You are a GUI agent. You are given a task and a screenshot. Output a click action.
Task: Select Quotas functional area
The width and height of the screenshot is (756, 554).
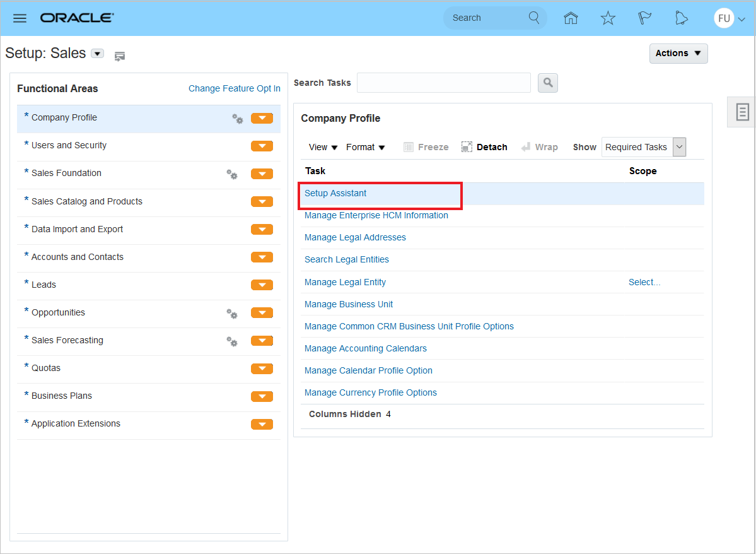(46, 368)
